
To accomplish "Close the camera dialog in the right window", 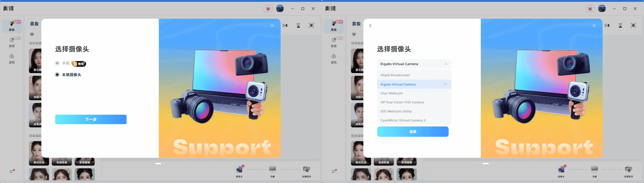I will [594, 26].
